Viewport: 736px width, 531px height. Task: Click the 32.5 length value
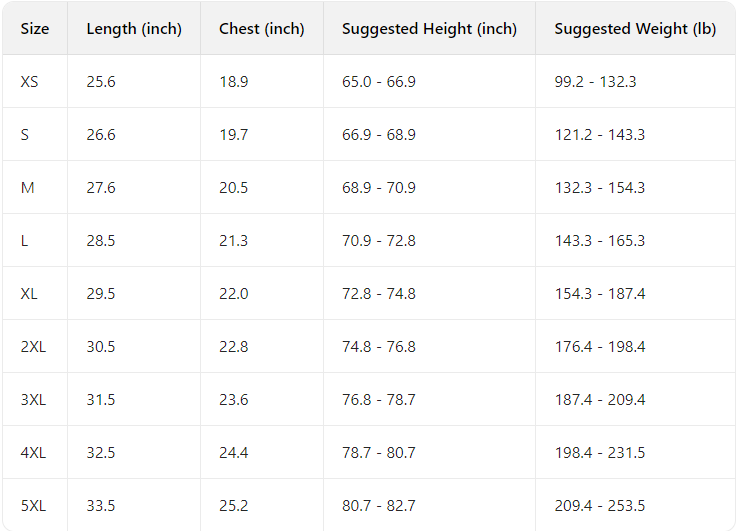coord(101,453)
